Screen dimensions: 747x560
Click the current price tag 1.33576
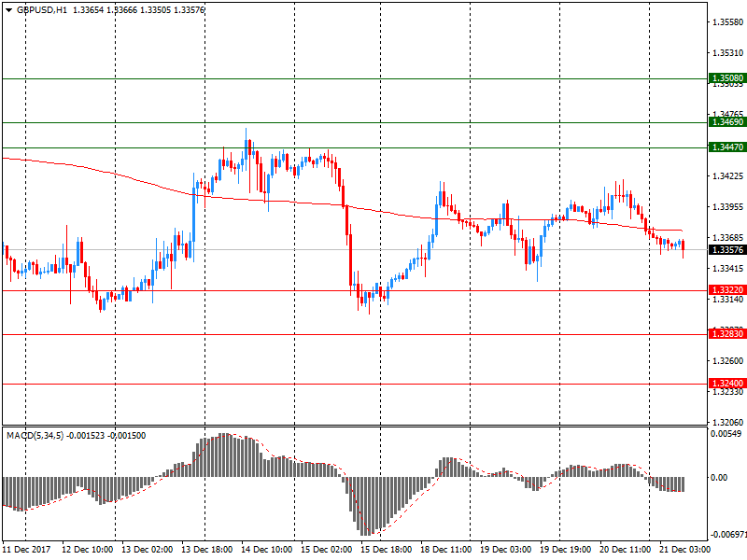(x=727, y=250)
